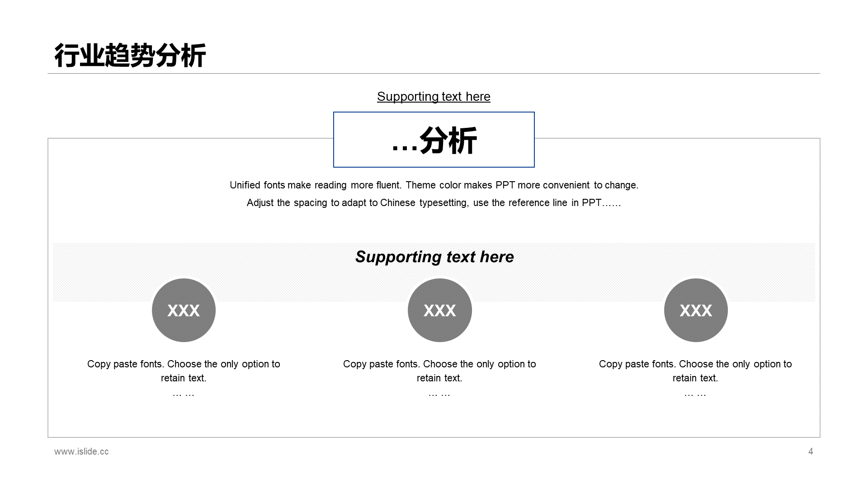Viewport: 868px width, 488px height.
Task: Click the italic Supporting text here heading
Action: (x=434, y=257)
